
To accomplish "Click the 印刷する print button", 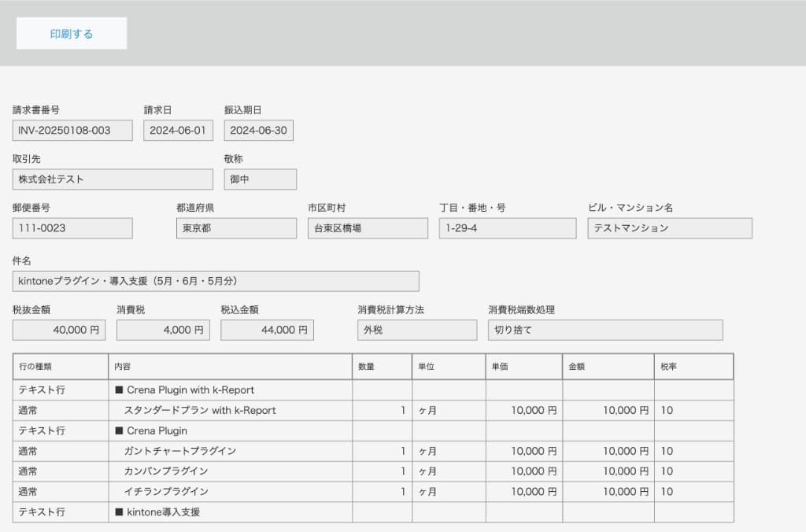I will (72, 33).
